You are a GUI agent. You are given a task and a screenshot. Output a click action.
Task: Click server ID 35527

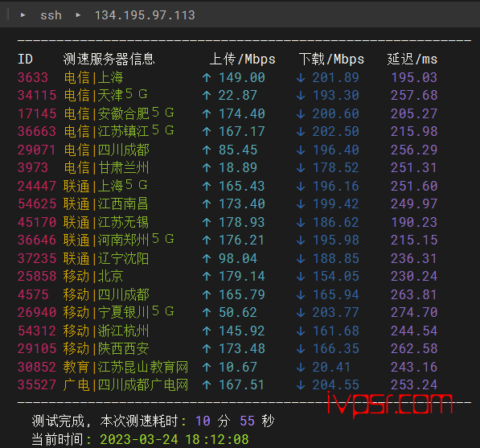(x=37, y=384)
